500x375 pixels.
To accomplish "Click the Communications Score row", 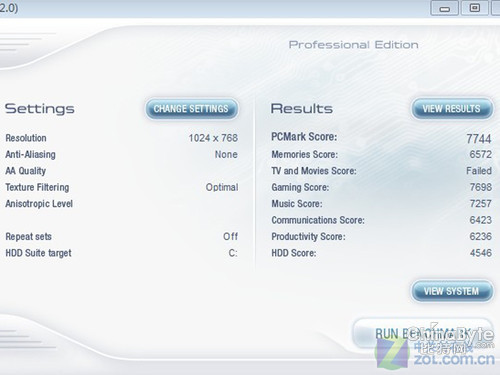I will click(381, 220).
